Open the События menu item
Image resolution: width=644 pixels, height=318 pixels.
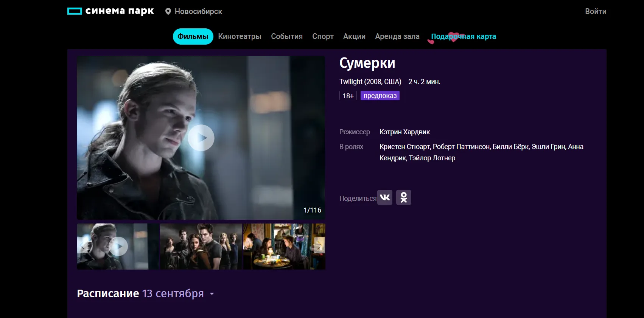[287, 36]
